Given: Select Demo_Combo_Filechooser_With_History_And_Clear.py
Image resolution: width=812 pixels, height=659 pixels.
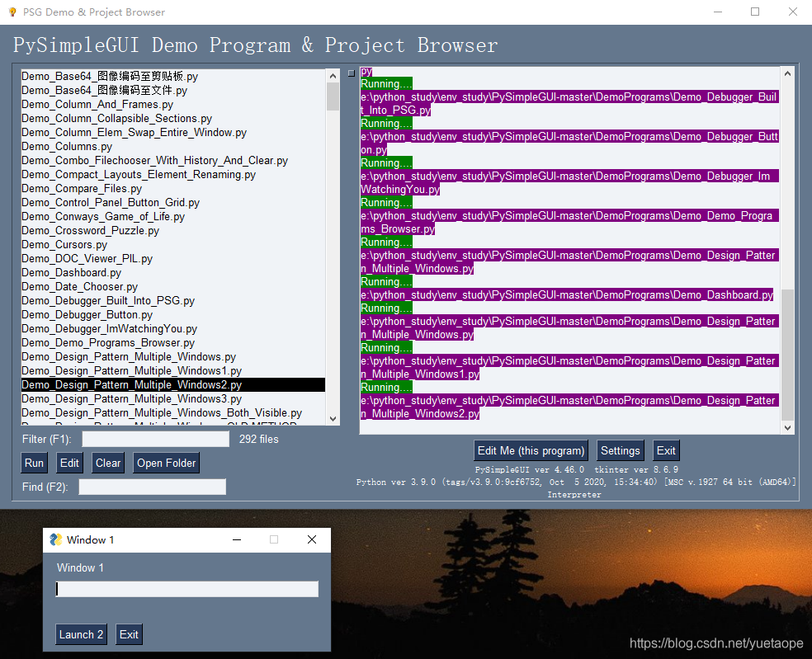Looking at the screenshot, I should coord(173,161).
